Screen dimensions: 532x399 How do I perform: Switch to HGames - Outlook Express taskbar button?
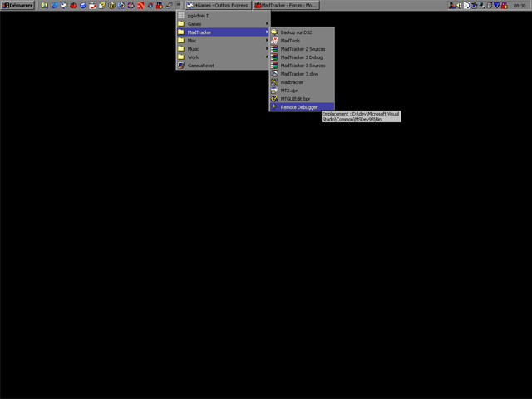click(219, 6)
